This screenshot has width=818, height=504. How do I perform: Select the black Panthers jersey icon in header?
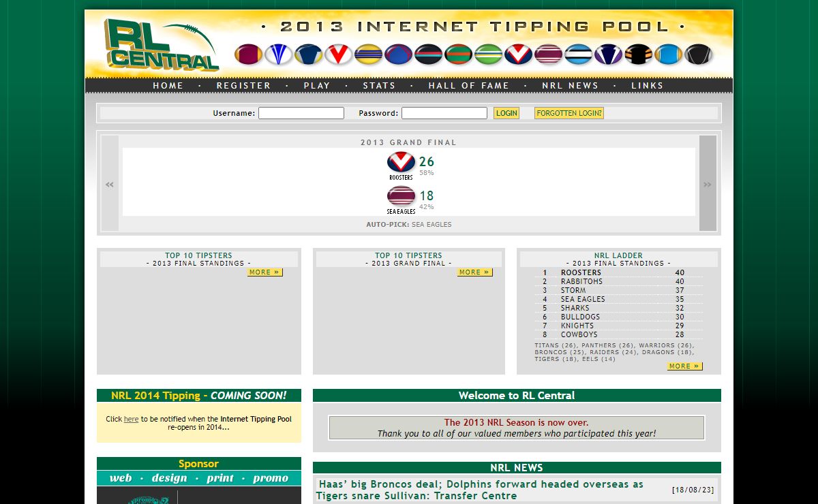pos(429,54)
